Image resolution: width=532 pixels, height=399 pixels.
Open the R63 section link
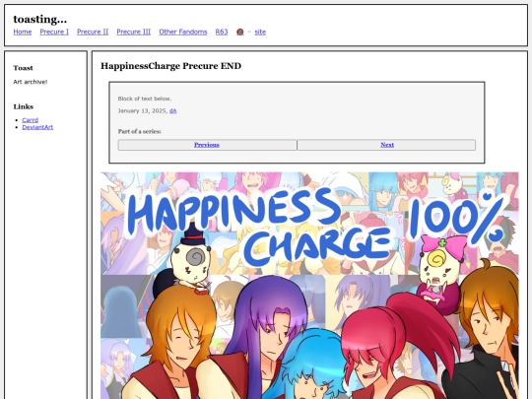(x=222, y=32)
